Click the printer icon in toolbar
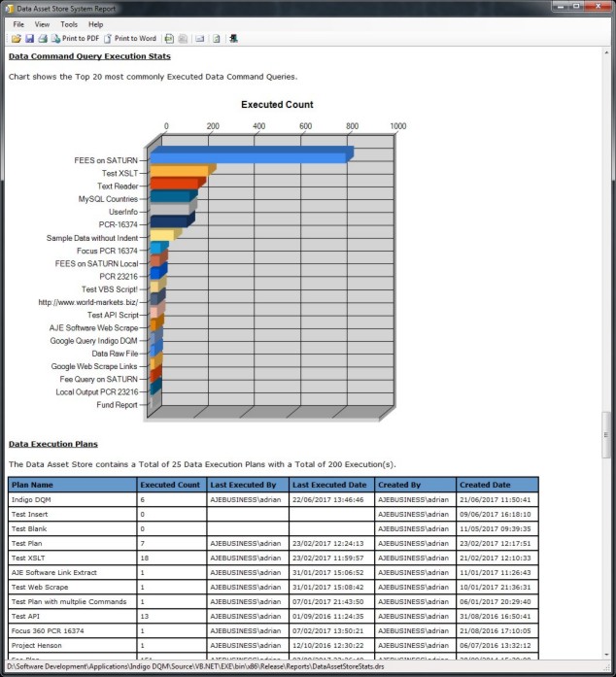Screen dimensions: 616x677 click(x=43, y=39)
